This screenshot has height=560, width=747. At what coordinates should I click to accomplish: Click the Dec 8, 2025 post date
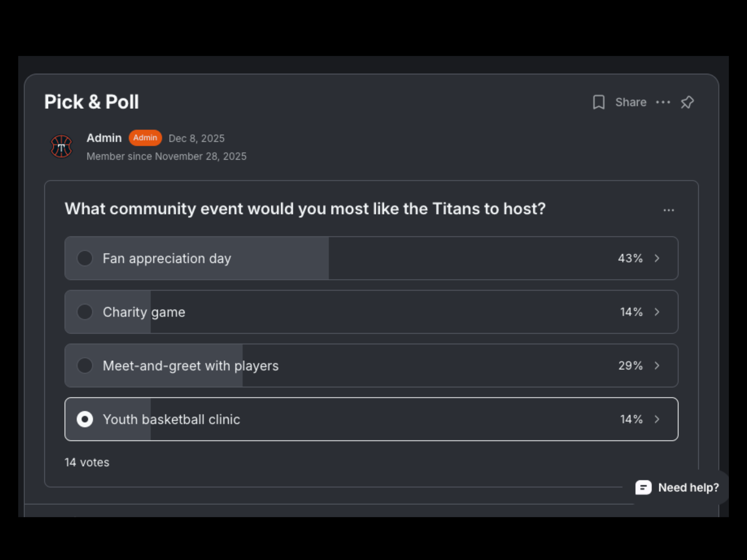(x=196, y=138)
